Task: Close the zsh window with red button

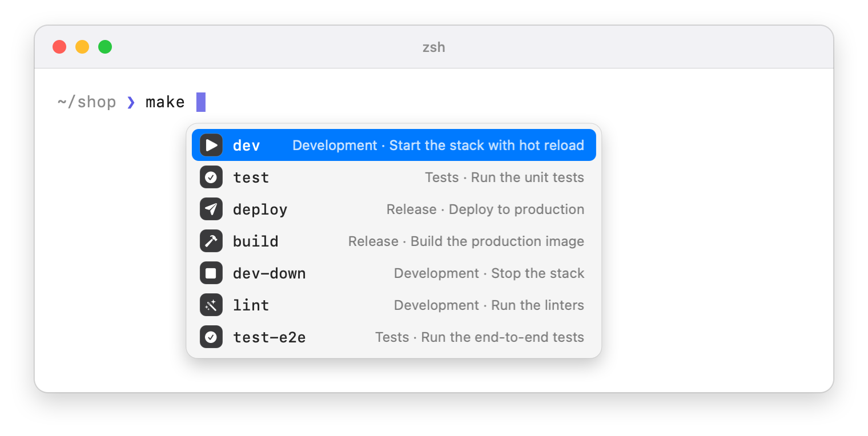Action: 59,47
